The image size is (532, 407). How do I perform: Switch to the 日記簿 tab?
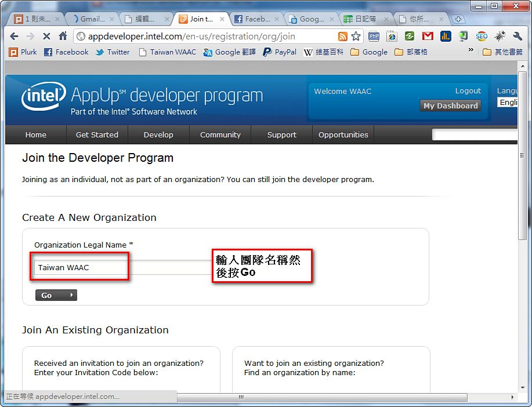point(367,19)
